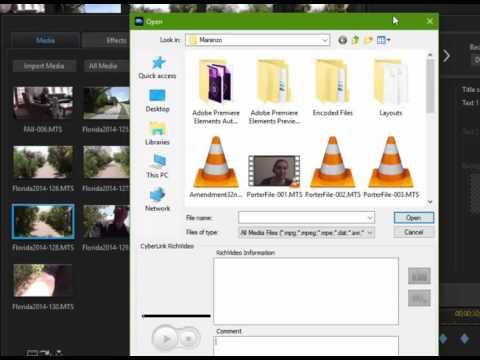Select the Encoded Files folder
The width and height of the screenshot is (480, 360).
(332, 88)
